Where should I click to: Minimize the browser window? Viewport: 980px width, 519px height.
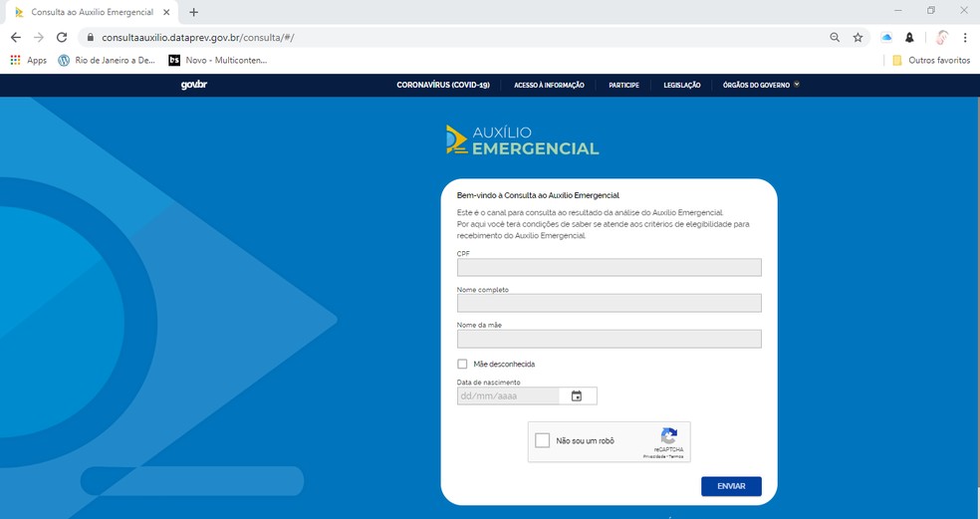898,11
